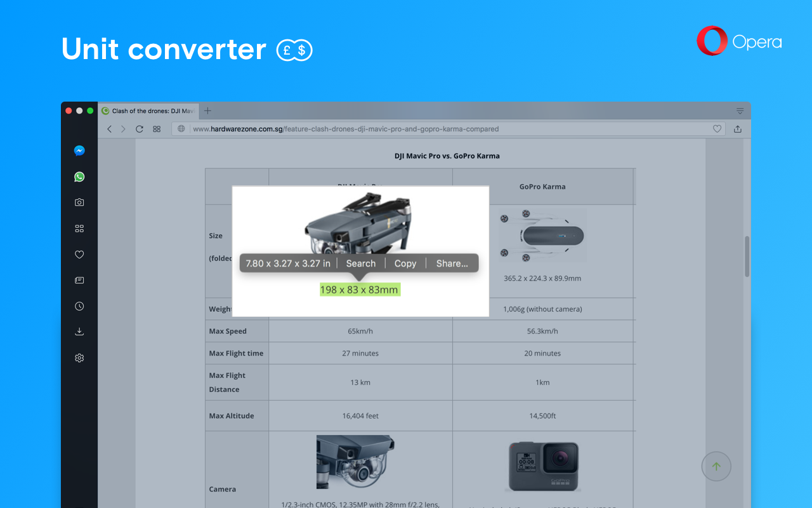Click the back navigation arrow

pyautogui.click(x=109, y=129)
